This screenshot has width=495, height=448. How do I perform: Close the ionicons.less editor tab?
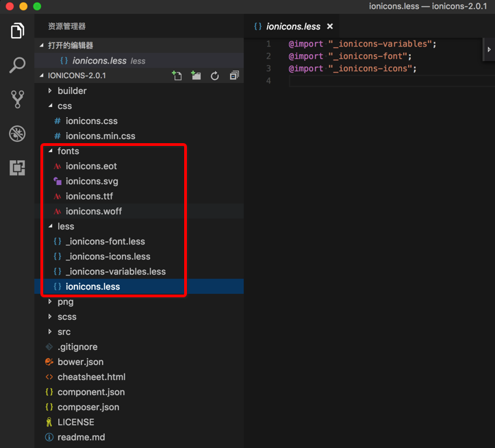pos(329,27)
